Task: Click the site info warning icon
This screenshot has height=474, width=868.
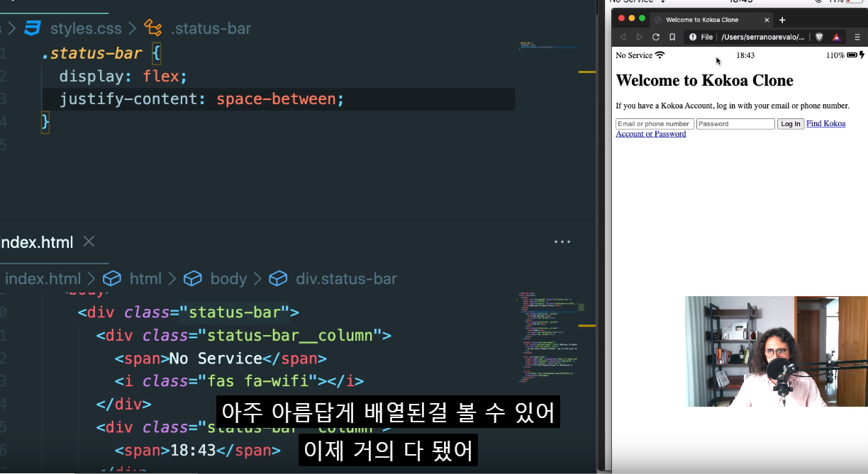Action: click(693, 37)
